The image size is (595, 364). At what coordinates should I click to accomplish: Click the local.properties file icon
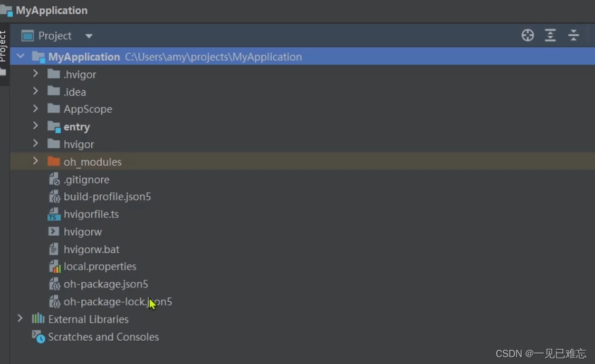pos(55,266)
